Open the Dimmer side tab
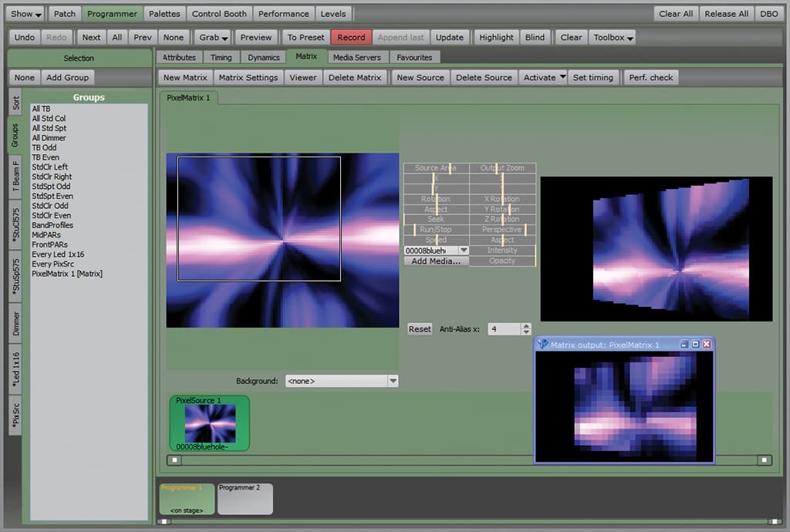Viewport: 790px width, 532px height. click(x=15, y=324)
